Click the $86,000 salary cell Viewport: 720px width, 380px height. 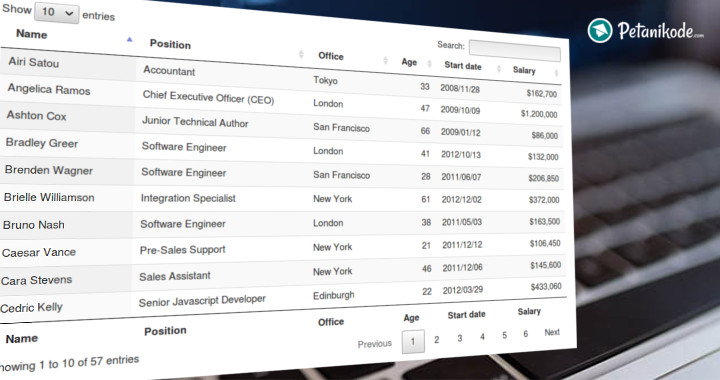545,135
